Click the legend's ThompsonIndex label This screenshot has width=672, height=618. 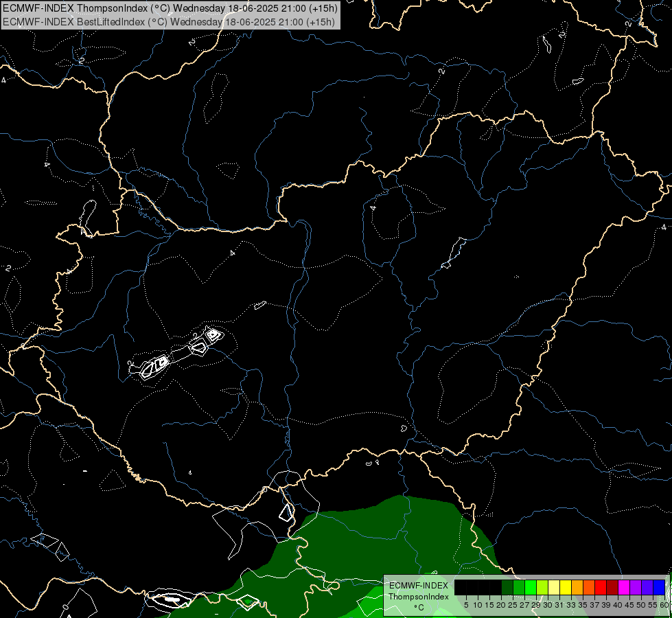(x=419, y=597)
